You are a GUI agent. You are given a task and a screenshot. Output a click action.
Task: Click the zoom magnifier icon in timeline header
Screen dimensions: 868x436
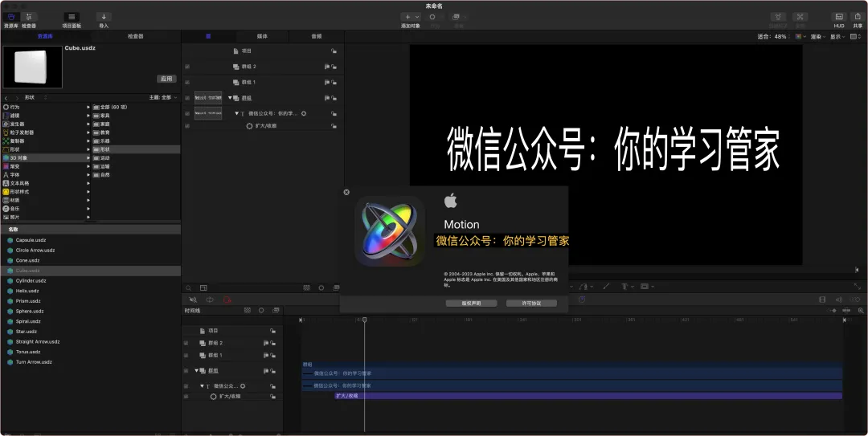tap(860, 311)
